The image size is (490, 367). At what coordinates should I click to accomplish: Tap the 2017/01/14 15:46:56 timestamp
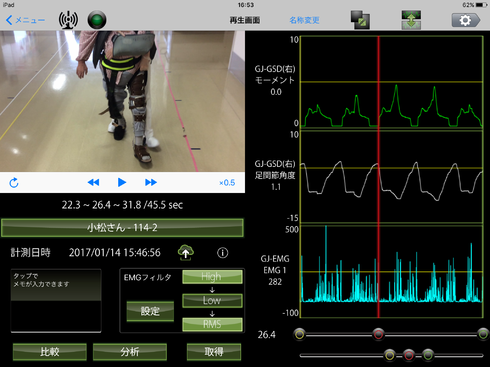[x=114, y=253]
